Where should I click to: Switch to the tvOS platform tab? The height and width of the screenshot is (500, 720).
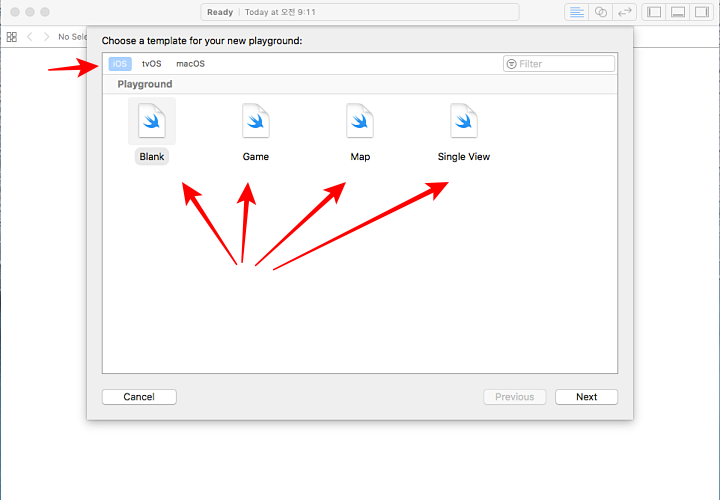tap(152, 64)
